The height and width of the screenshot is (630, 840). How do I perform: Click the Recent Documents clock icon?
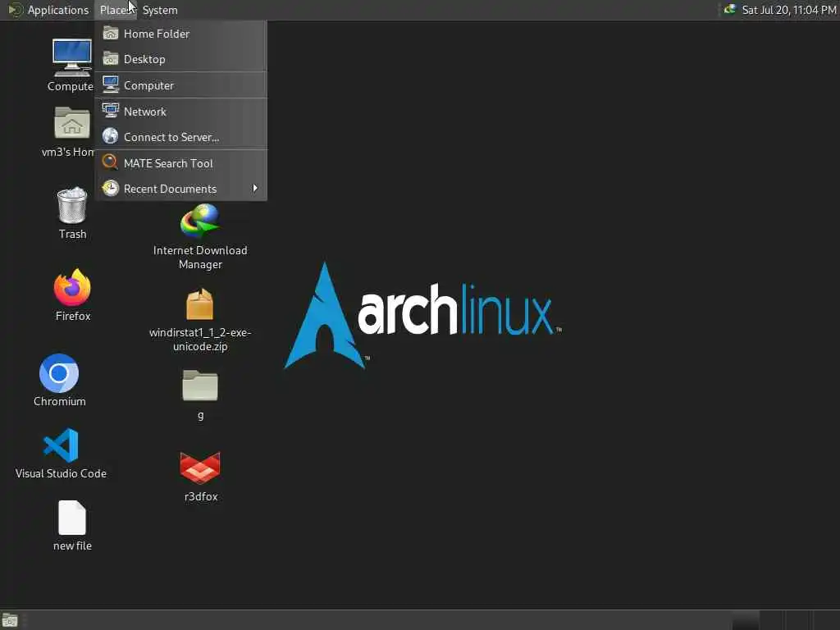coord(111,188)
